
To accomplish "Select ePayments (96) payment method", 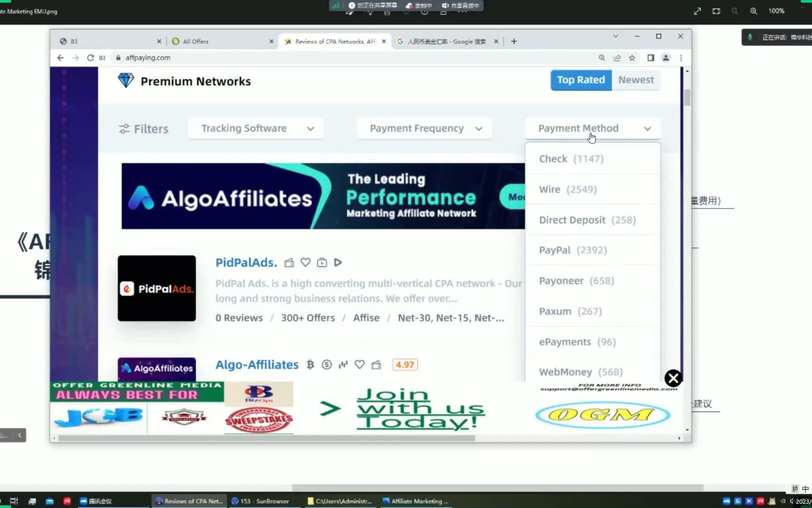I will tap(593, 342).
